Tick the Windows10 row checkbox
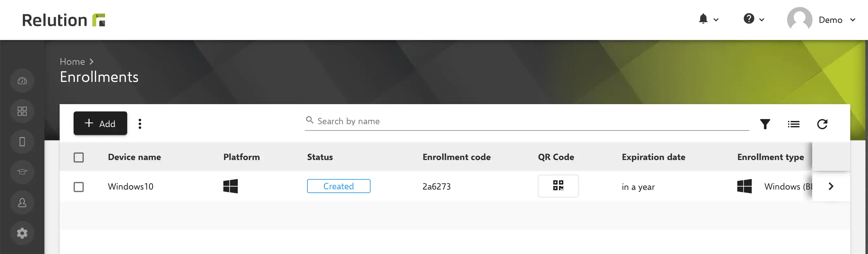Viewport: 868px width, 254px height. (78, 187)
